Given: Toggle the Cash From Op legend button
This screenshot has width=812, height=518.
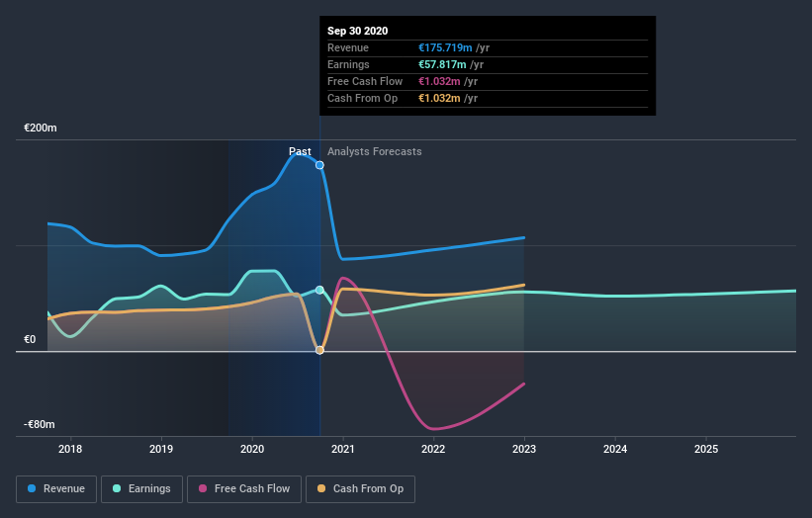Looking at the screenshot, I should pos(360,489).
